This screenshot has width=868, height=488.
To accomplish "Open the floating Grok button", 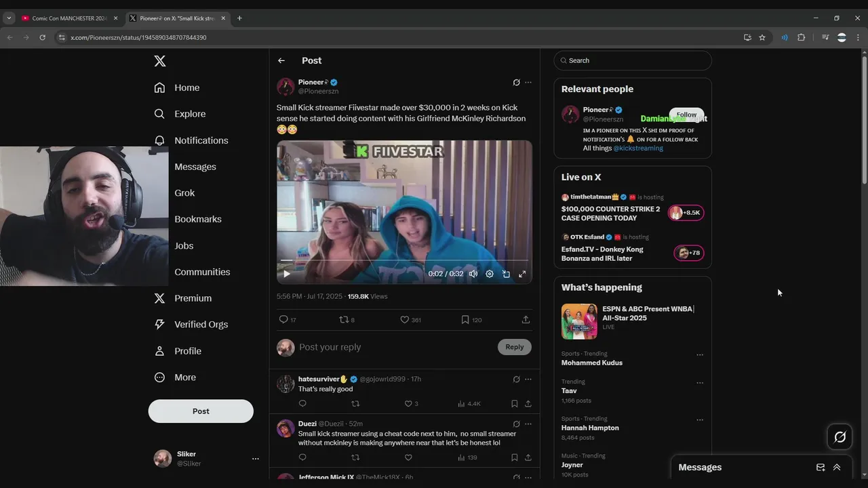I will [x=840, y=437].
